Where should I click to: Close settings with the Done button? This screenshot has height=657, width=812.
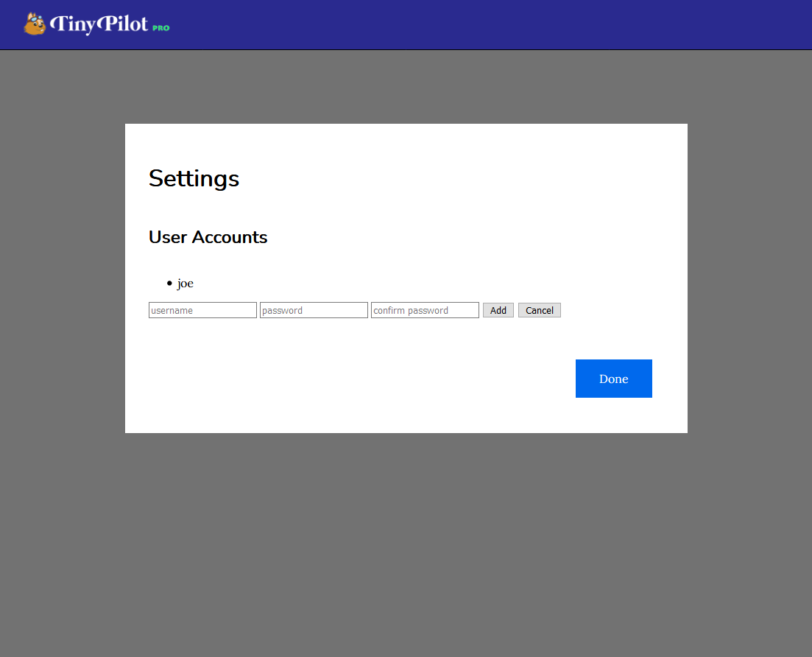(x=614, y=379)
